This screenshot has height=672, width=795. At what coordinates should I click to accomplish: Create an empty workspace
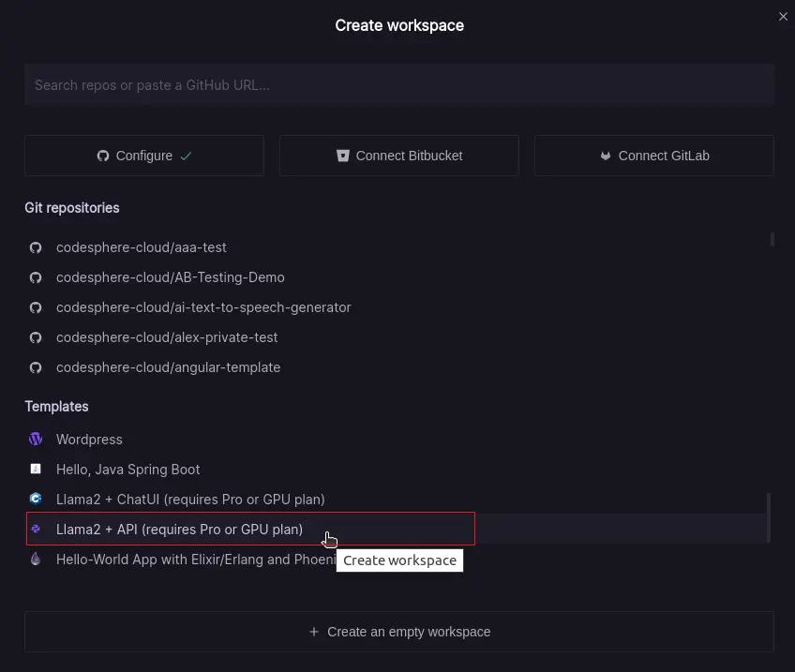[399, 631]
